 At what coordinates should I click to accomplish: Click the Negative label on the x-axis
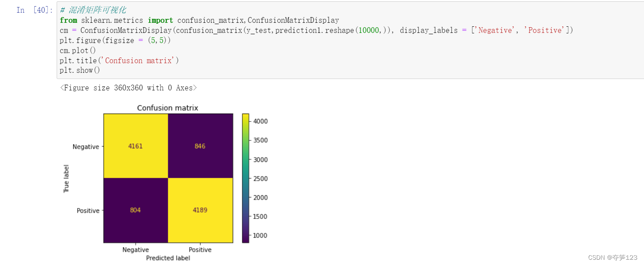coord(136,250)
